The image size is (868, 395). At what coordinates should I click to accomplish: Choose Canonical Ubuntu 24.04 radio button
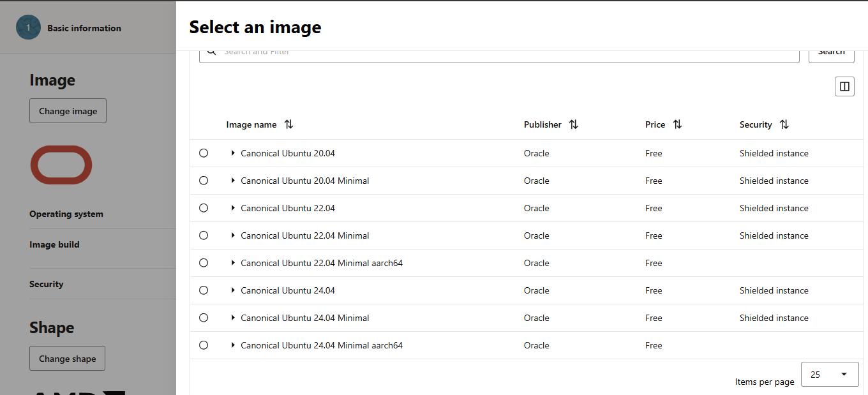click(x=204, y=290)
